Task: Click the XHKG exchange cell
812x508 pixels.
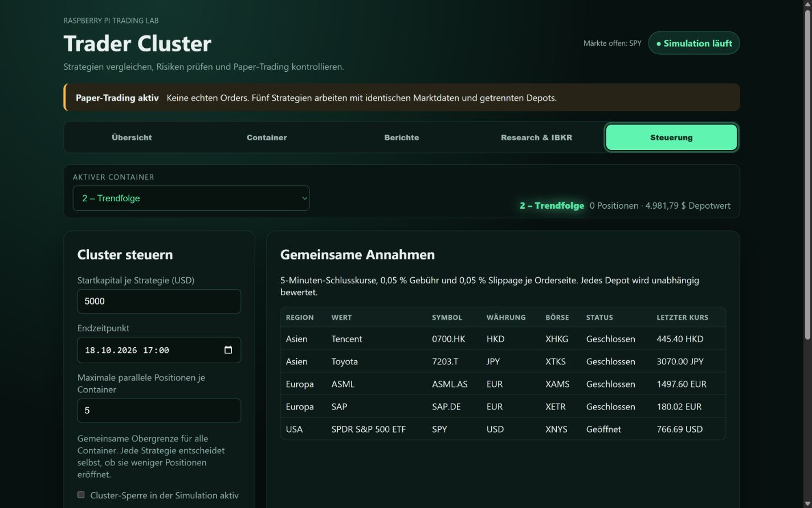Action: tap(557, 339)
